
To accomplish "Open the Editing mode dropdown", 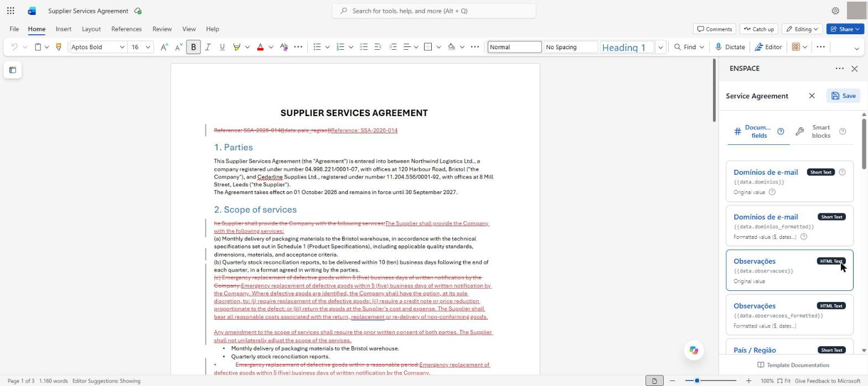I will (802, 29).
